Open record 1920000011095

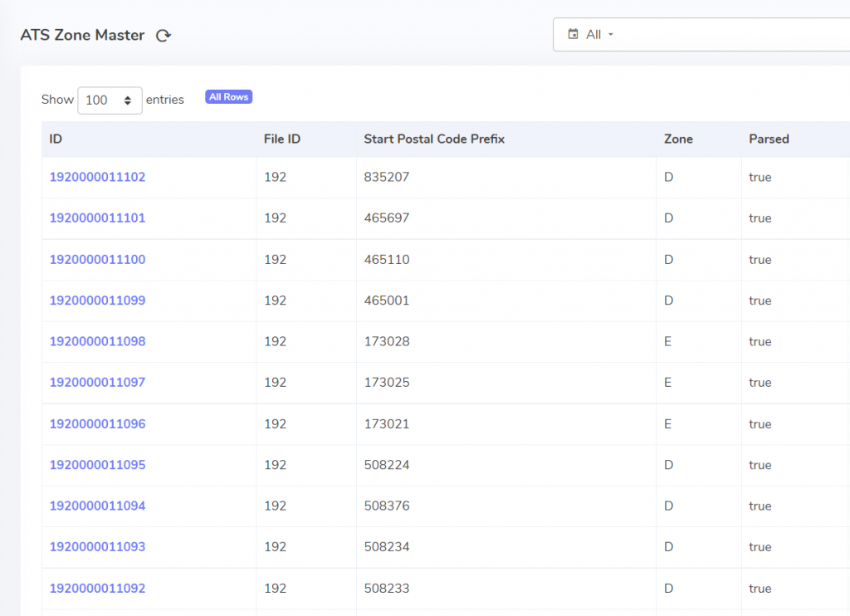pyautogui.click(x=97, y=465)
